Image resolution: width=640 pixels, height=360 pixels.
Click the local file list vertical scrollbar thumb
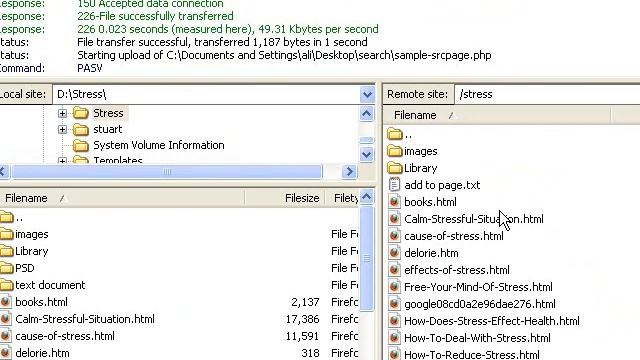(x=367, y=258)
